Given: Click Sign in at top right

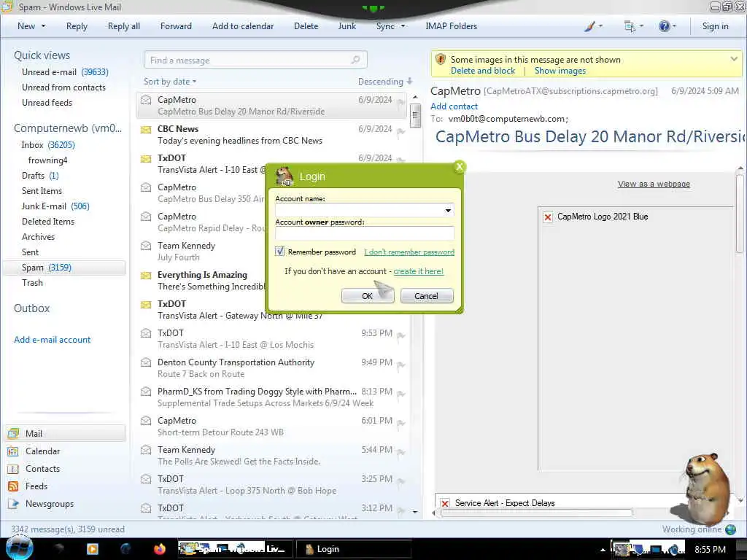Looking at the screenshot, I should 715,26.
